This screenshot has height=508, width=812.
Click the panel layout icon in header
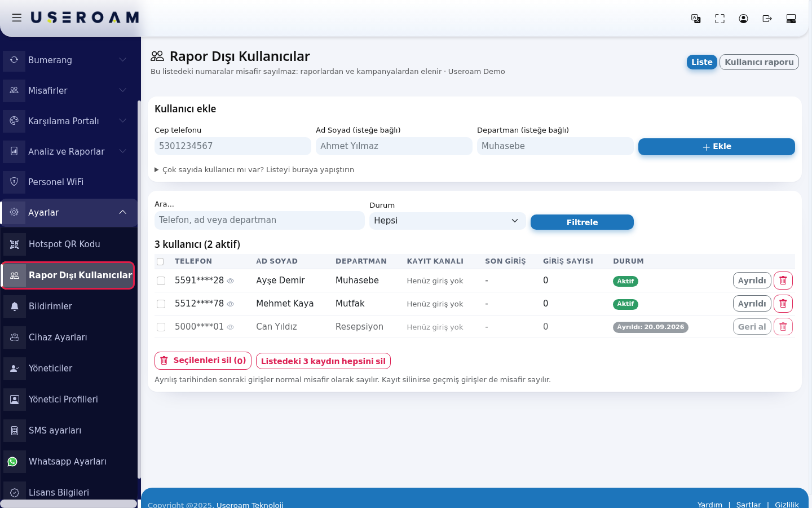click(x=791, y=19)
